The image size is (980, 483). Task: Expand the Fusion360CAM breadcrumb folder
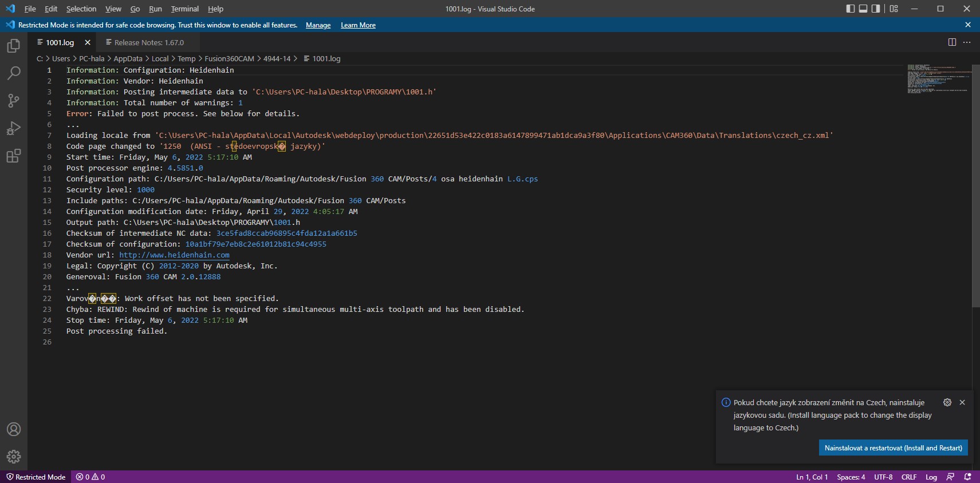tap(229, 58)
